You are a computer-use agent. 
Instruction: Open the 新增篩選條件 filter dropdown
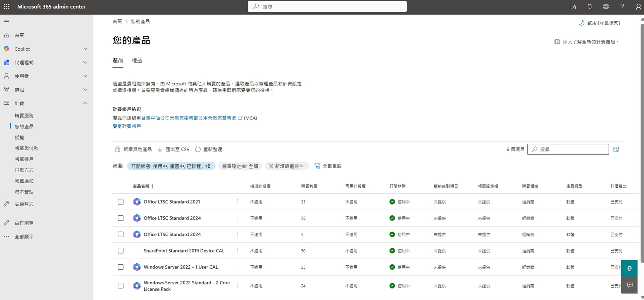(286, 166)
